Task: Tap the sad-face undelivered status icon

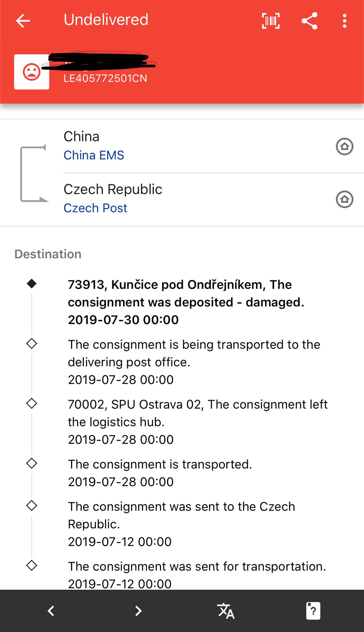Action: (x=31, y=72)
